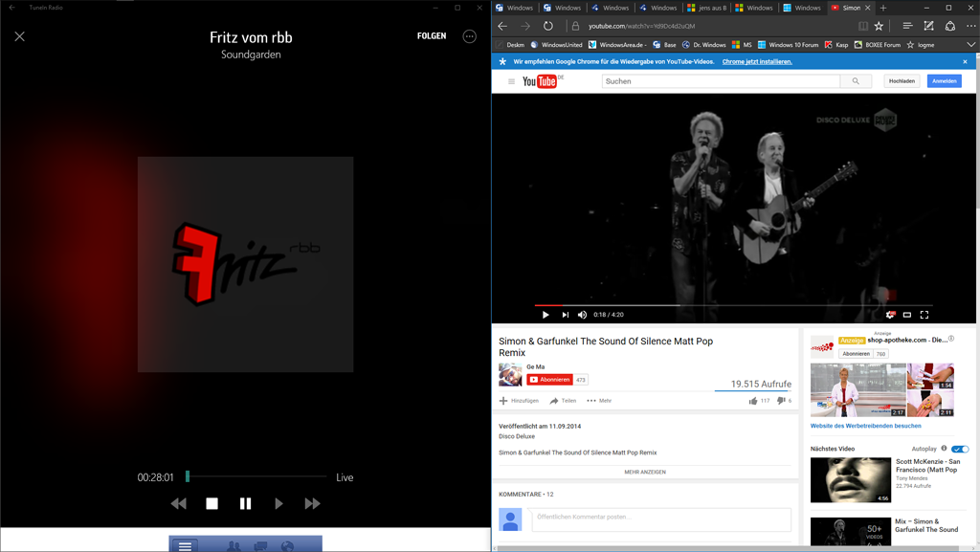The height and width of the screenshot is (552, 980).
Task: Open a new Edge tab
Action: pyautogui.click(x=883, y=8)
